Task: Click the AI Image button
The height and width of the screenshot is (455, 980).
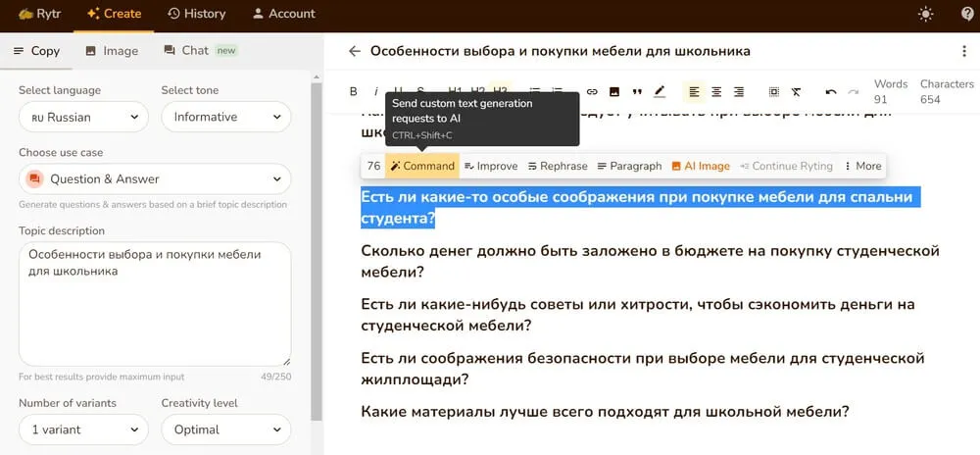Action: click(x=701, y=166)
